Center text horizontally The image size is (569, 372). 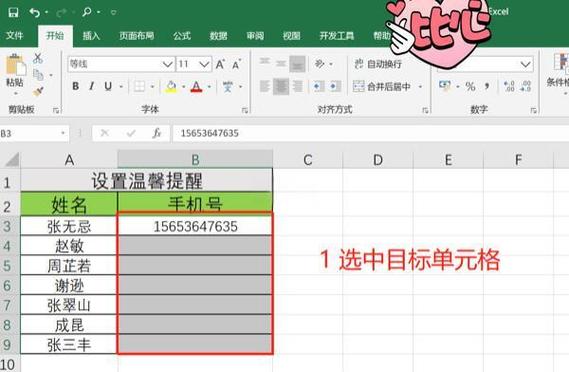[281, 86]
